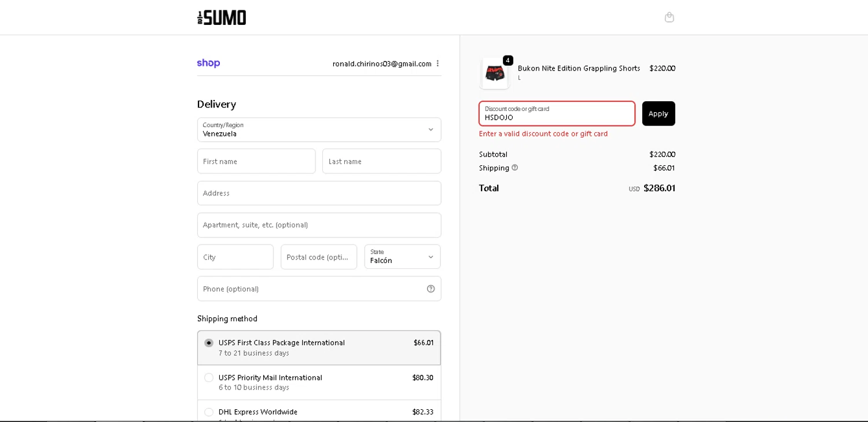Click the City input field
Viewport: 868px width, 422px height.
pos(236,257)
